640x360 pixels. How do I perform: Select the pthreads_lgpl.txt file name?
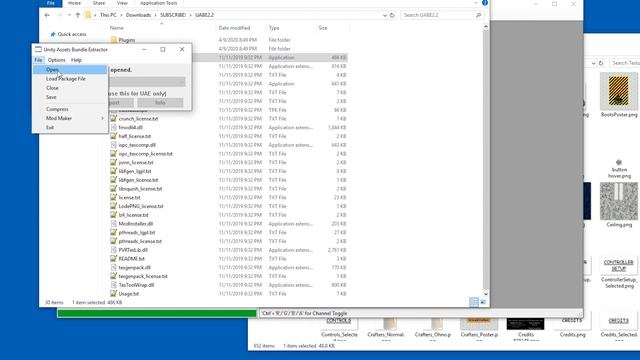pyautogui.click(x=137, y=232)
